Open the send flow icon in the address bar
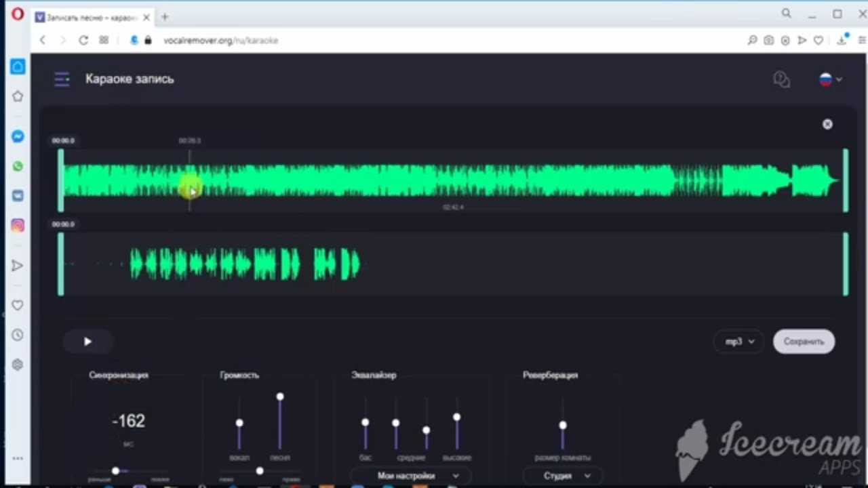 (802, 41)
